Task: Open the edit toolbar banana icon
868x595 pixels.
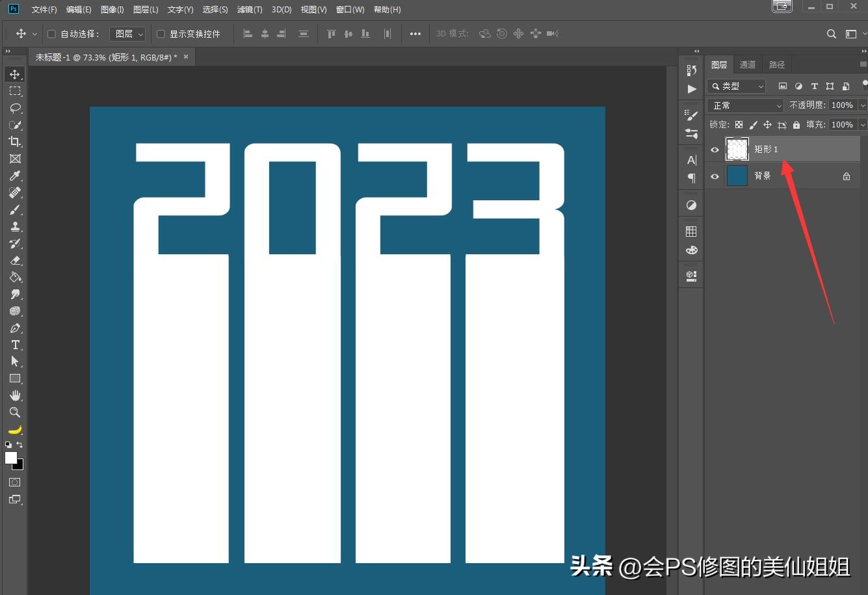Action: pos(15,429)
